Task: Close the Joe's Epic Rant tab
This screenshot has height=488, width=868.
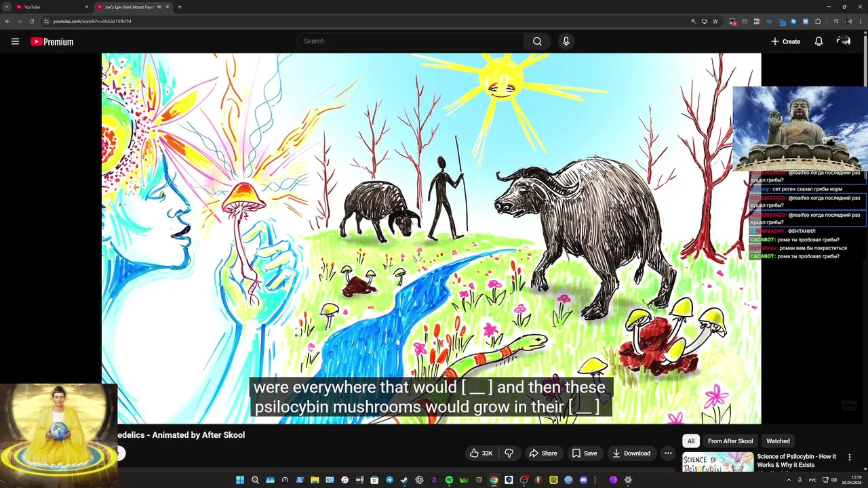Action: tap(167, 7)
